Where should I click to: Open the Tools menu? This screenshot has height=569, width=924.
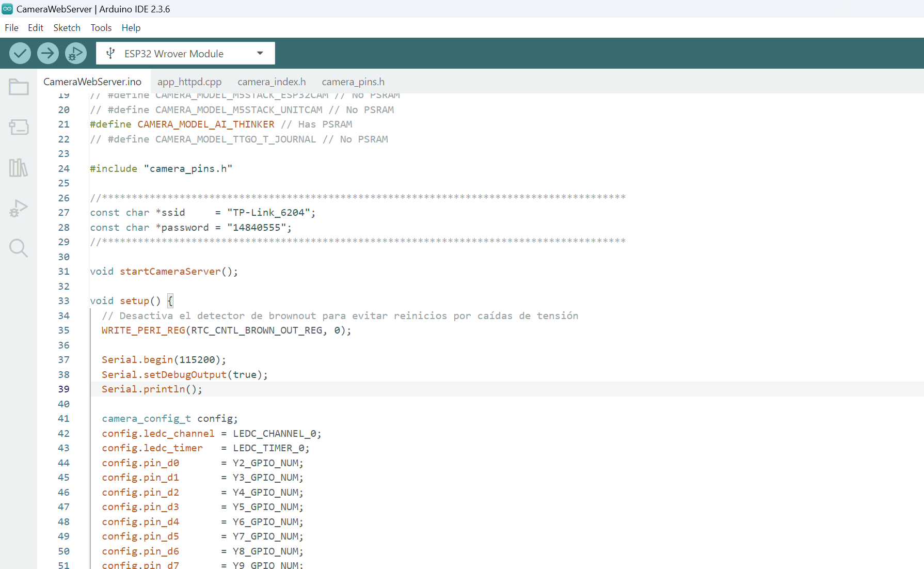[101, 28]
